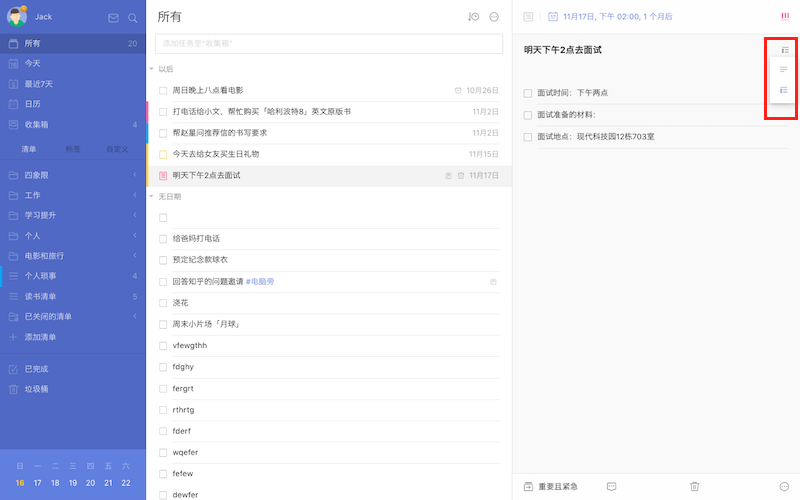The height and width of the screenshot is (500, 800).
Task: Mark '给爸妈打电话' as complete
Action: point(163,239)
